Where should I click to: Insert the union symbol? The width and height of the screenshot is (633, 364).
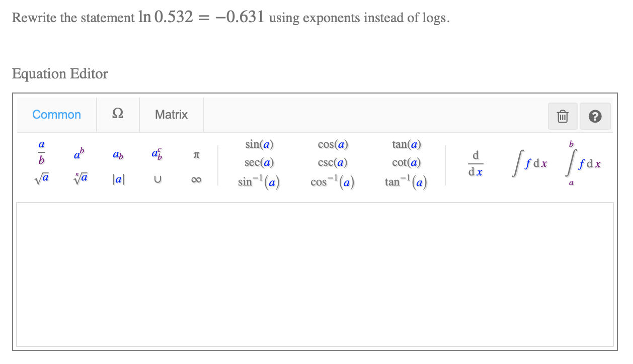(x=157, y=179)
